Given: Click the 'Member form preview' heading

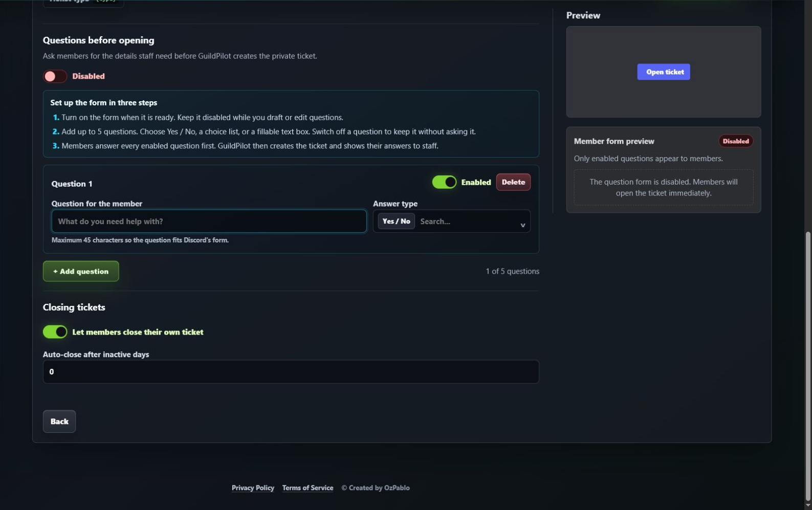Looking at the screenshot, I should pyautogui.click(x=614, y=141).
